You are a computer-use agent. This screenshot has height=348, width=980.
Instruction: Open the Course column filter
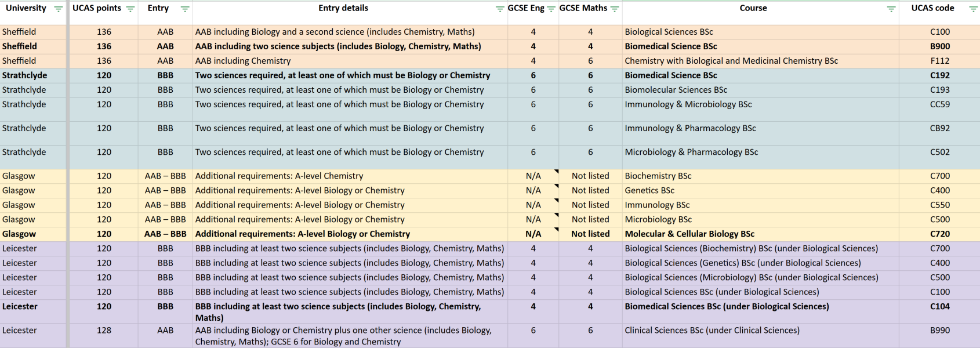pyautogui.click(x=891, y=9)
